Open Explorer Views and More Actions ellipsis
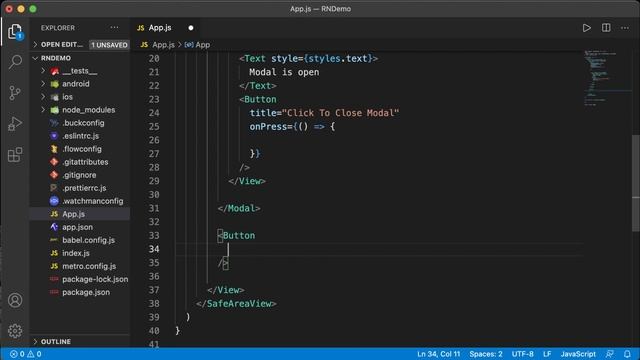This screenshot has height=360, width=640. coord(114,28)
